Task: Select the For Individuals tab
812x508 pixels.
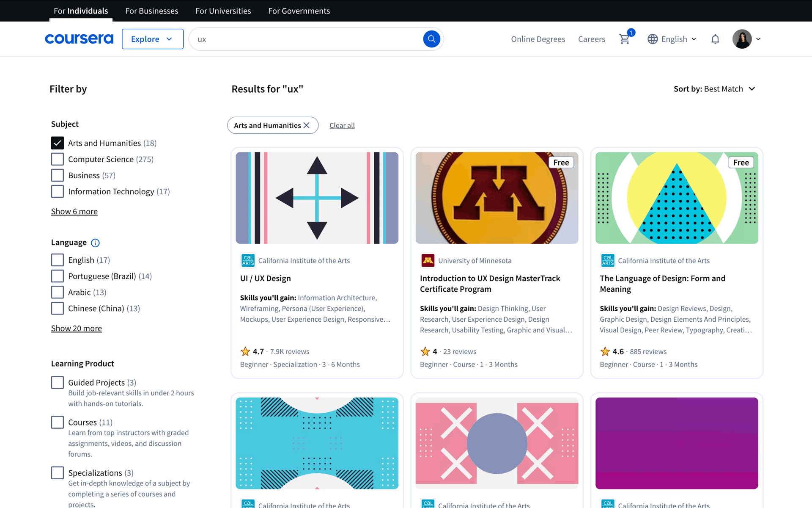Action: (x=81, y=11)
